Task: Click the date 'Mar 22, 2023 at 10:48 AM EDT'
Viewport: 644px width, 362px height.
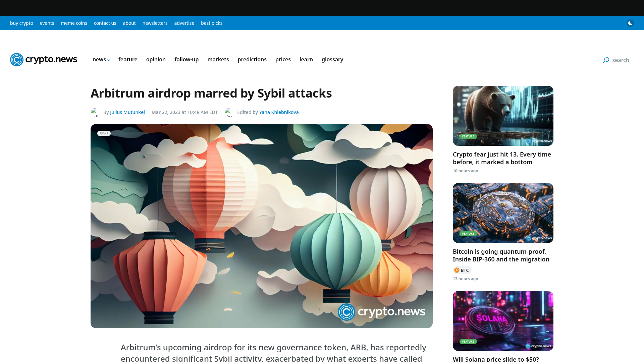Action: click(x=184, y=112)
